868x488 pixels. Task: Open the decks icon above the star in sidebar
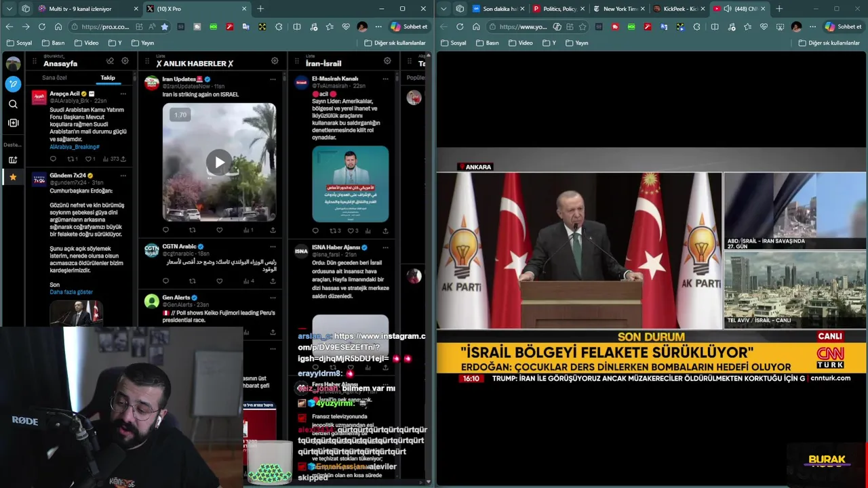point(13,160)
